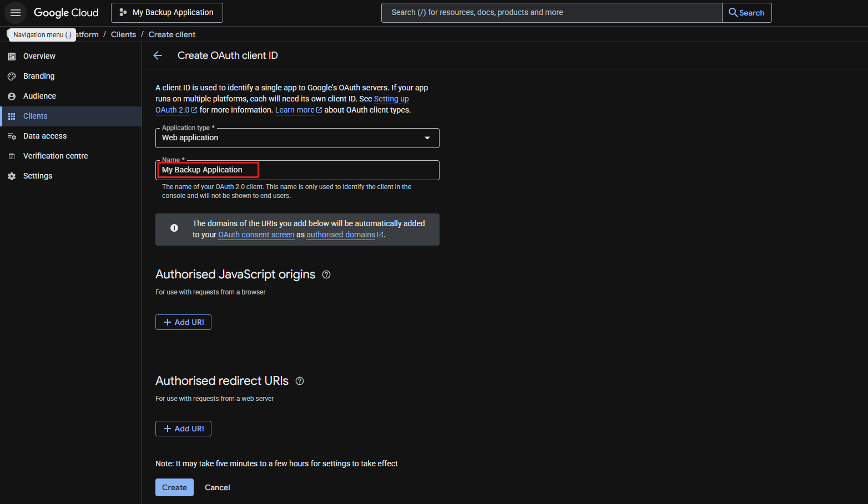Click the Google Cloud logo
This screenshot has height=504, width=868.
(x=66, y=13)
